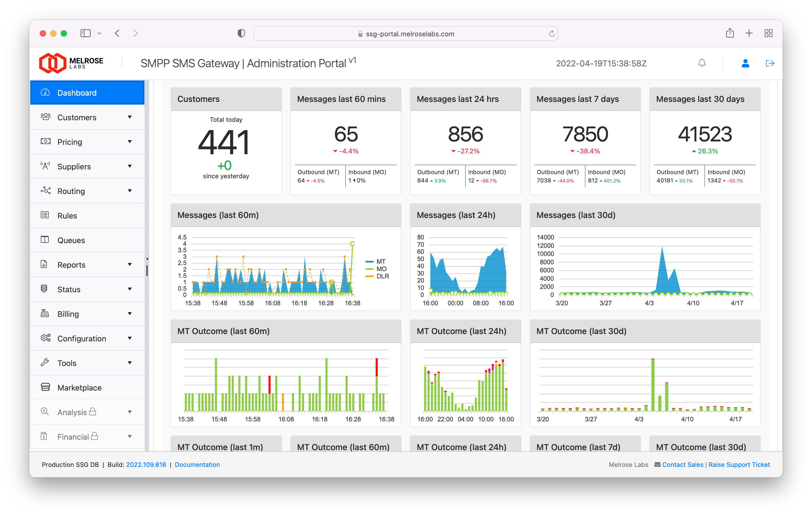Click the user profile icon
The width and height of the screenshot is (812, 516).
pos(745,64)
